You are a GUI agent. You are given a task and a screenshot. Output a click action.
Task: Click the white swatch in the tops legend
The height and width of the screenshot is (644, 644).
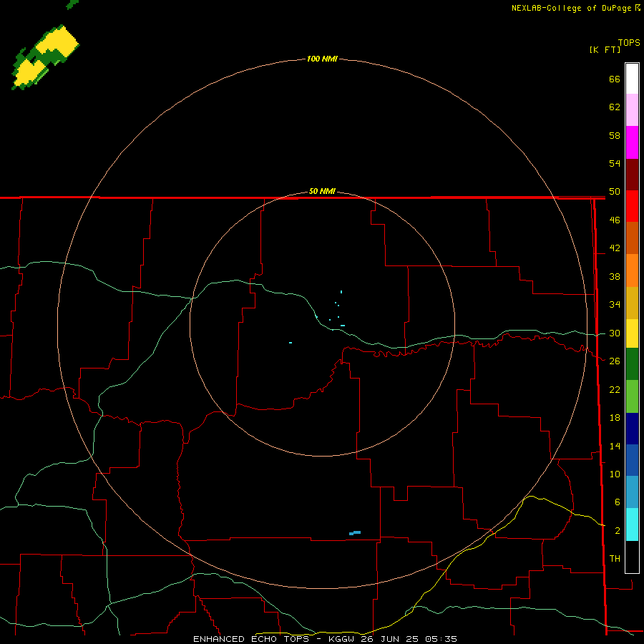coord(632,79)
